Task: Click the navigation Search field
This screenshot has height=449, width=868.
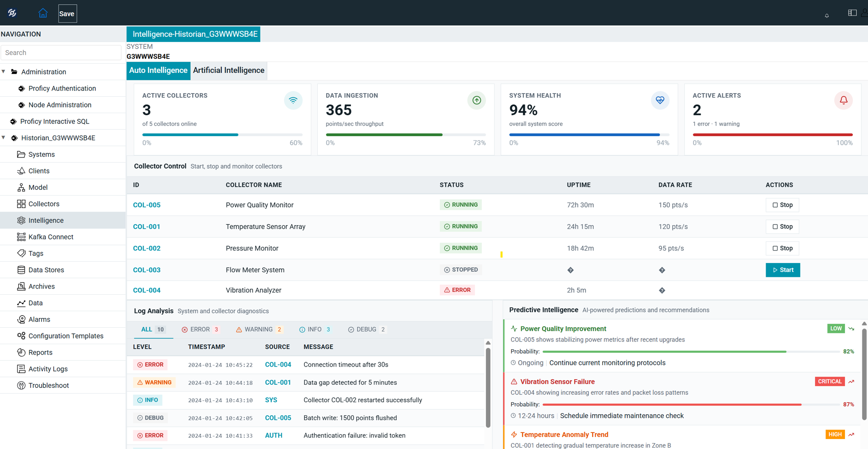Action: click(61, 52)
